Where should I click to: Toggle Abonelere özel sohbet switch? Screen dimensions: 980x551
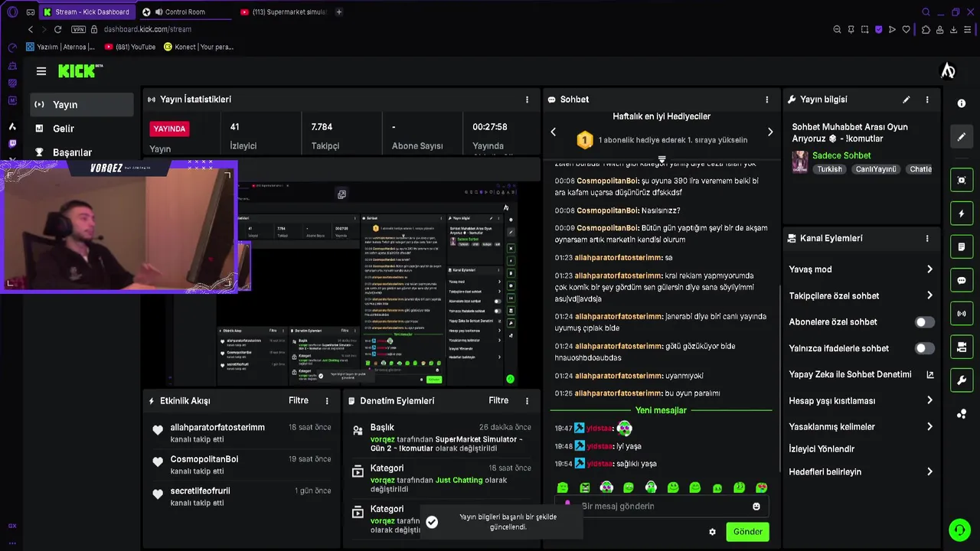tap(924, 322)
